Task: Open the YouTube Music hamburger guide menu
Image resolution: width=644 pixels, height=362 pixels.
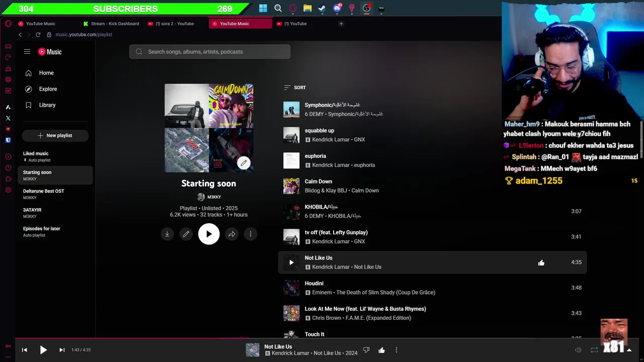Action: (x=27, y=52)
